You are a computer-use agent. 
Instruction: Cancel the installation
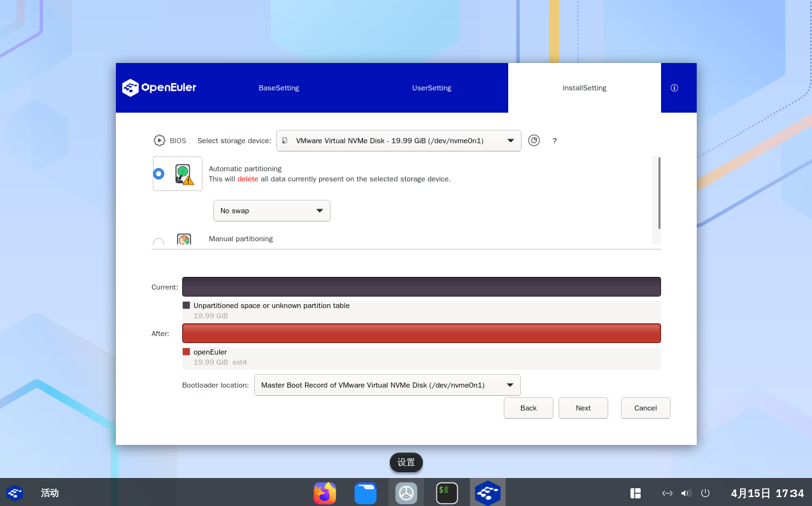646,408
